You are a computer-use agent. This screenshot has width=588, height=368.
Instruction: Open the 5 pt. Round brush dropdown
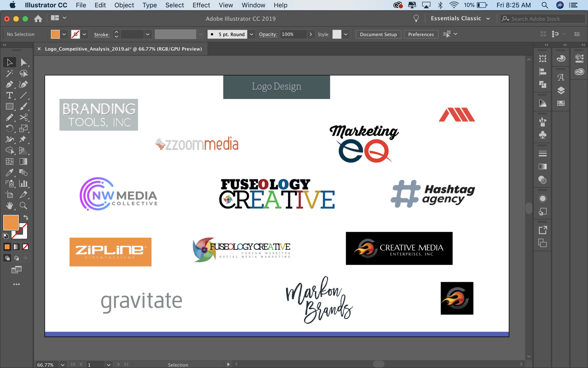(x=252, y=34)
